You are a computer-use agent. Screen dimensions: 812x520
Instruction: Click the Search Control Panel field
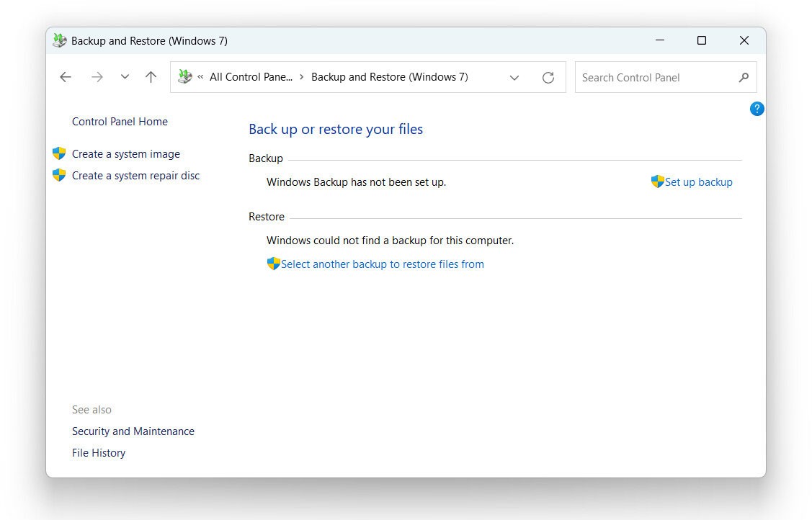(x=652, y=78)
